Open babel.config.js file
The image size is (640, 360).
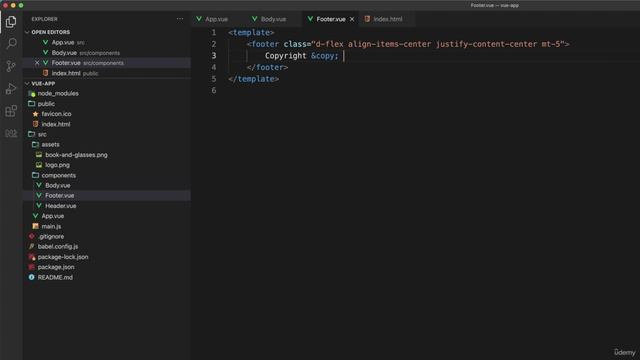click(58, 247)
